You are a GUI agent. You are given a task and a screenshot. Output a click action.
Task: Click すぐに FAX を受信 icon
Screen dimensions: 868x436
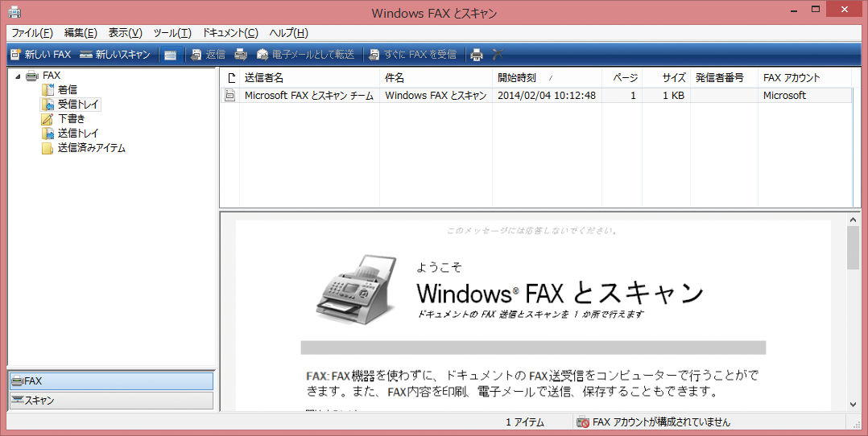412,55
